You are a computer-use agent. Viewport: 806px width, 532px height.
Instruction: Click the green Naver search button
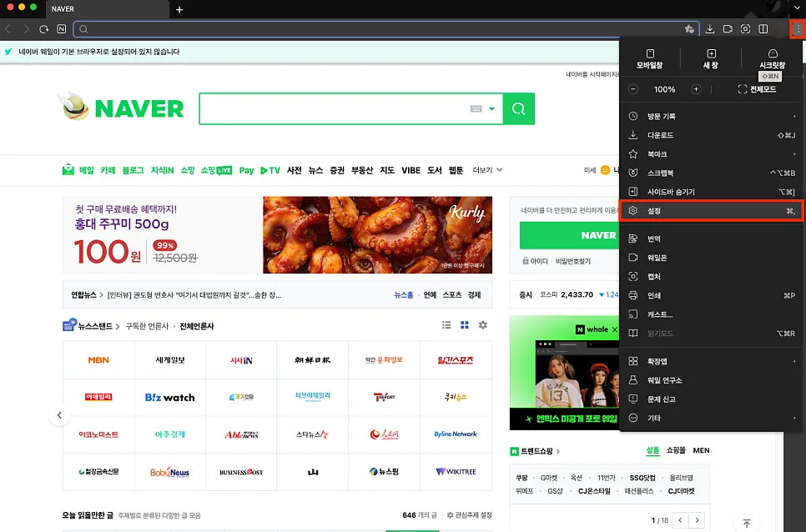(519, 109)
